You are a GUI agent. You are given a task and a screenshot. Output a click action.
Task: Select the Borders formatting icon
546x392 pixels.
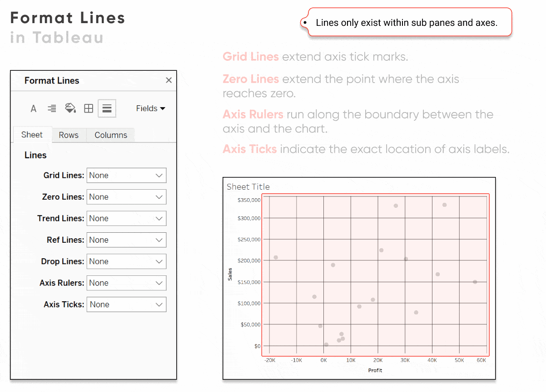[x=88, y=108]
